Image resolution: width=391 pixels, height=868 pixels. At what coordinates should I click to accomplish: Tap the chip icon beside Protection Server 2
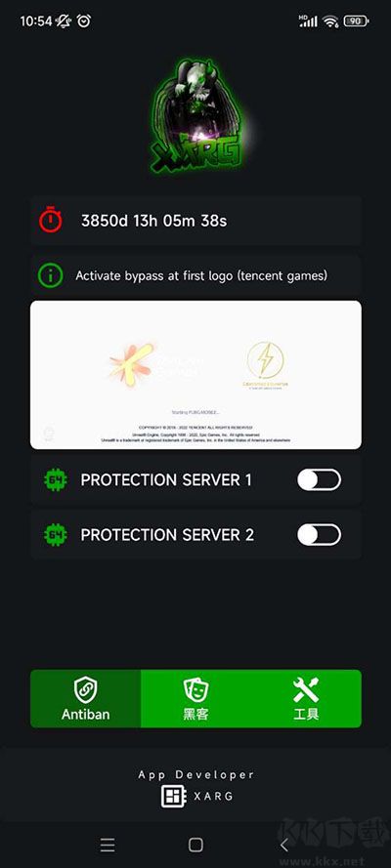[x=56, y=534]
